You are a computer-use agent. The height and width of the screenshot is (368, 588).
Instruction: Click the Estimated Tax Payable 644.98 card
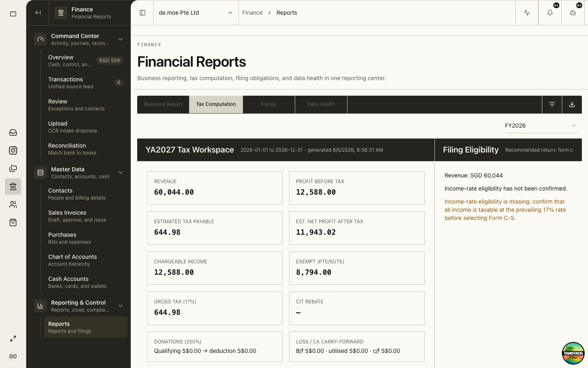click(215, 228)
